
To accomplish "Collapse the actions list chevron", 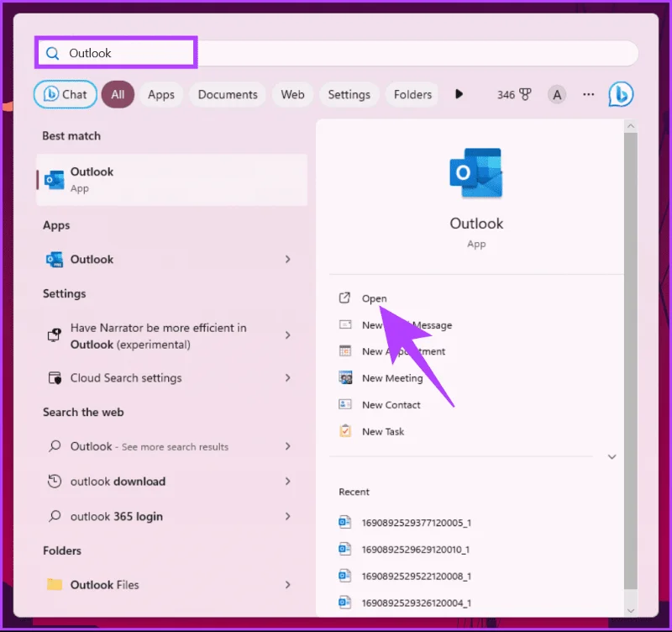I will [x=612, y=456].
